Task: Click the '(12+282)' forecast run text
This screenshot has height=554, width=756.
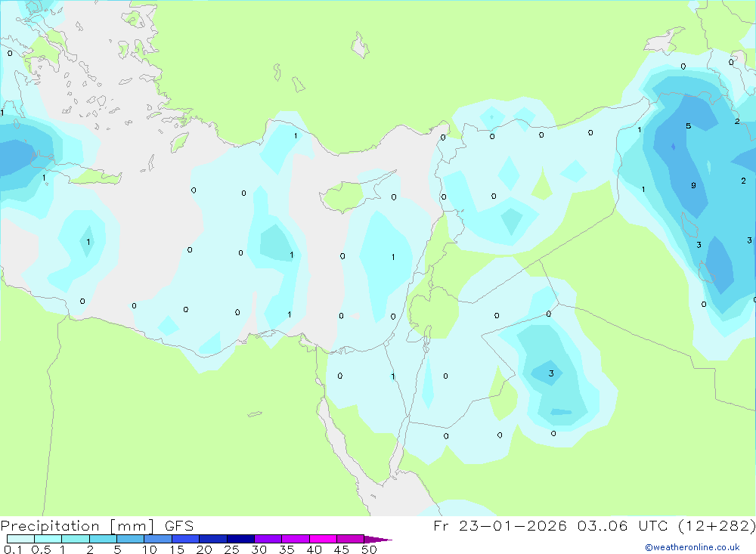Action: [717, 525]
